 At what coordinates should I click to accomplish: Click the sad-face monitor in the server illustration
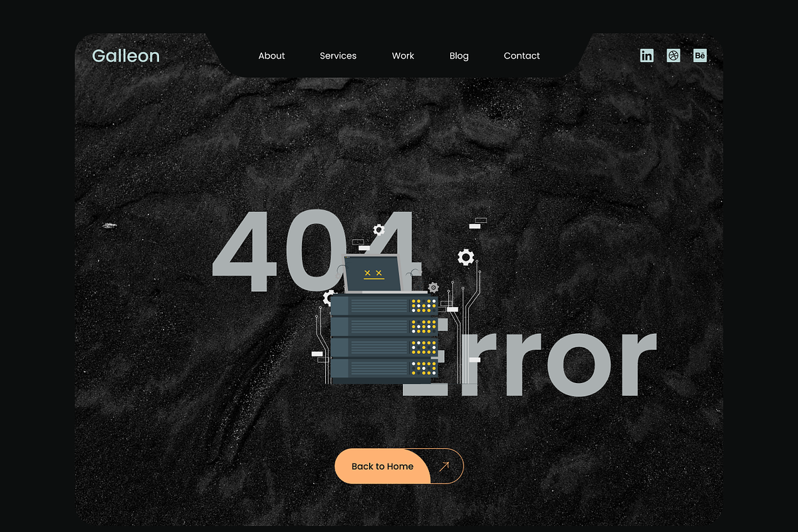372,274
